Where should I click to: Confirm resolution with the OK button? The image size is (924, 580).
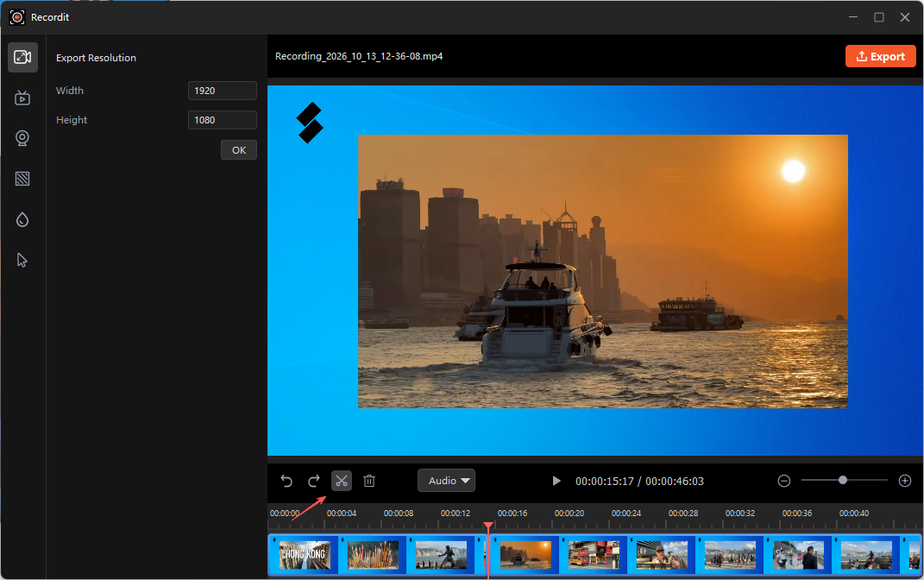tap(239, 149)
